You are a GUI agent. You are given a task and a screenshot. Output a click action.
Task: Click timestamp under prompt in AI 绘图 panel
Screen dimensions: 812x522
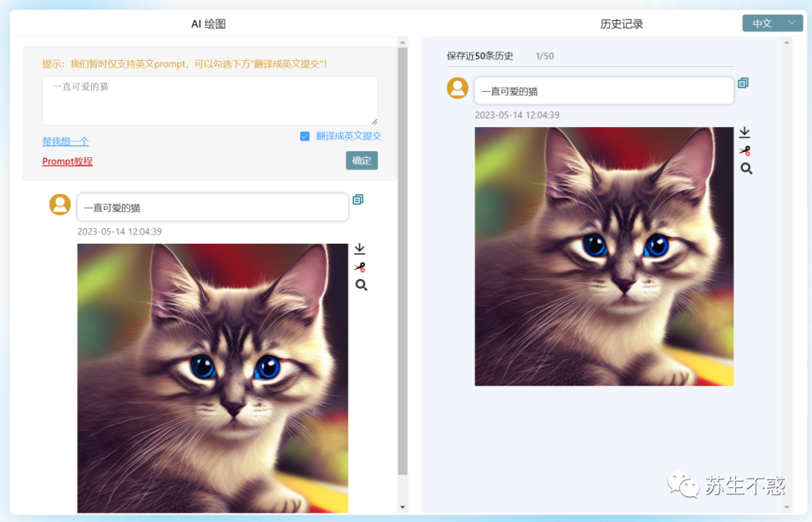(120, 232)
